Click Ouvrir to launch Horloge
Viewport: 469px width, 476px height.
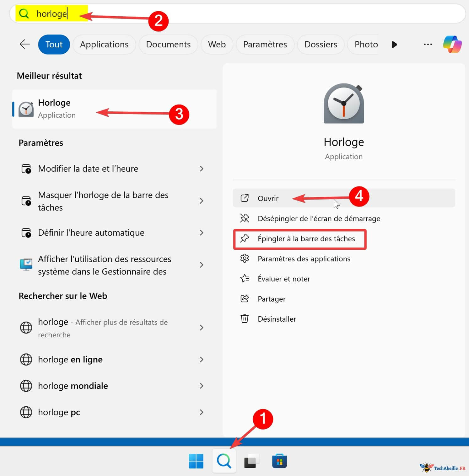tap(344, 198)
